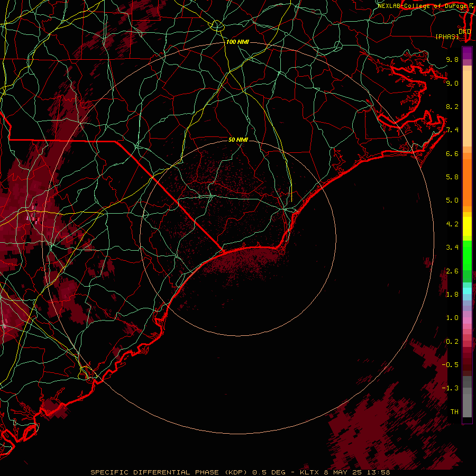Click the 'NEXLAB-College of DuPage' credit text
This screenshot has height=476, width=476.
(422, 6)
